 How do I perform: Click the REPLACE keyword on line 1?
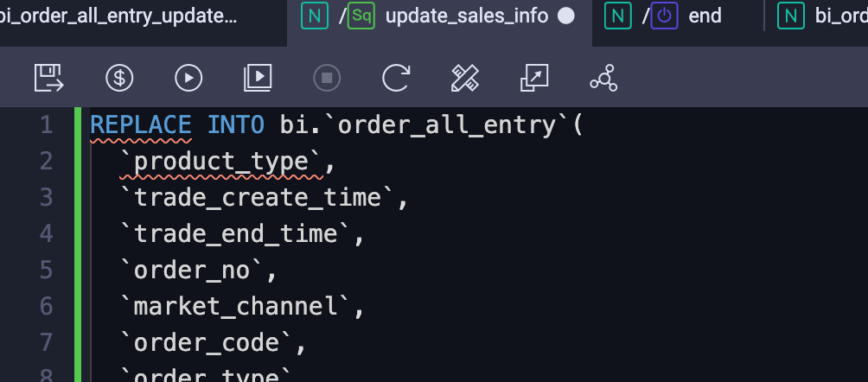141,125
